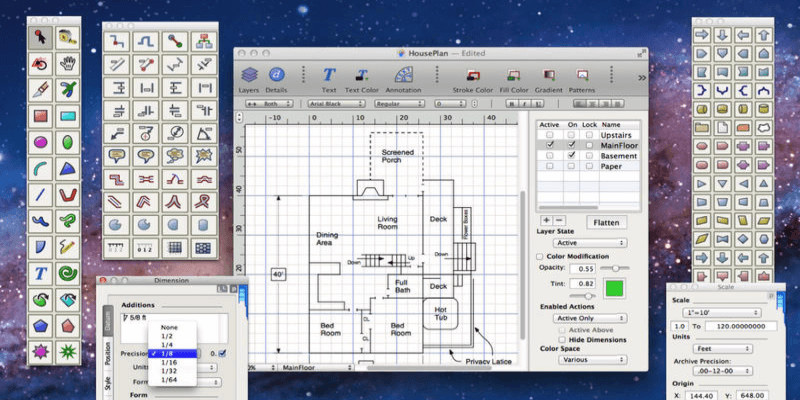Open the Arial Black font dropdown
The image size is (800, 400).
(337, 104)
